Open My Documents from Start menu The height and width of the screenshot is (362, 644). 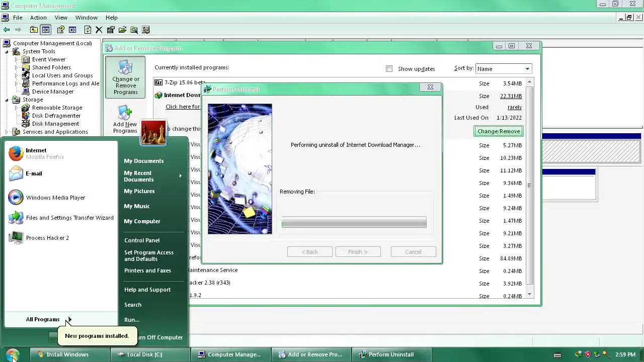tap(144, 161)
